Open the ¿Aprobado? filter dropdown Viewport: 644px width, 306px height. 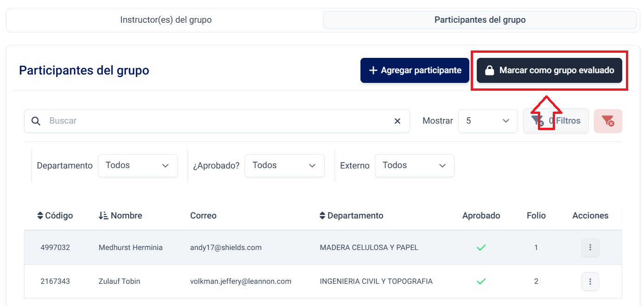(284, 166)
